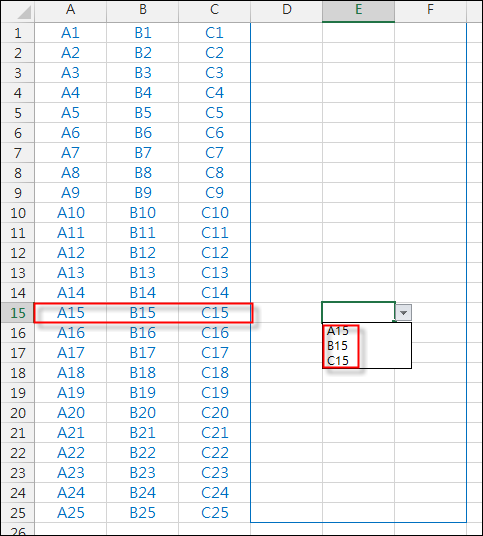Click cell containing C22
This screenshot has width=483, height=536.
214,453
